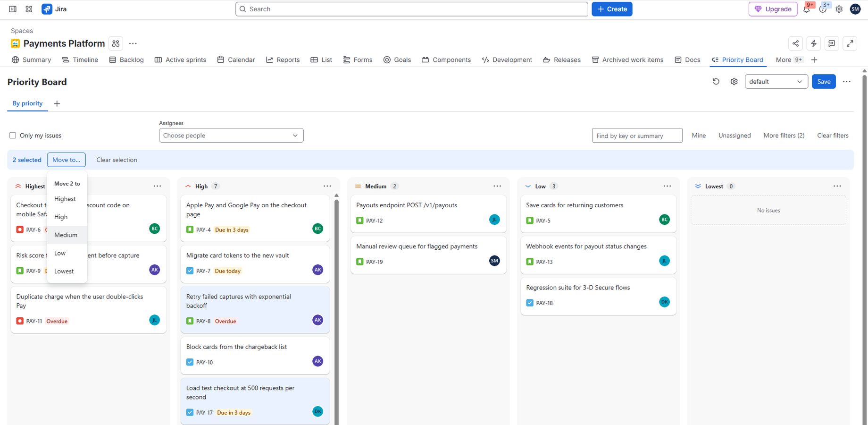Enter full screen with expand icon
The image size is (868, 425).
850,43
